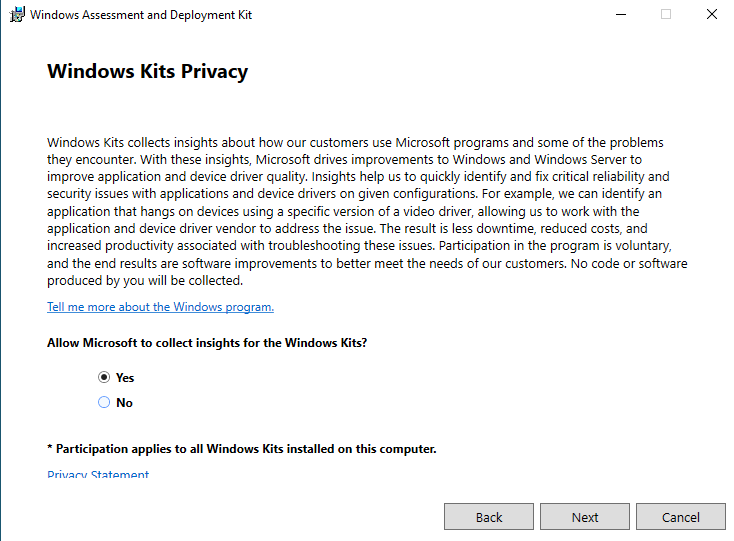This screenshot has width=734, height=541.
Task: Close the setup window with the X
Action: [x=711, y=15]
